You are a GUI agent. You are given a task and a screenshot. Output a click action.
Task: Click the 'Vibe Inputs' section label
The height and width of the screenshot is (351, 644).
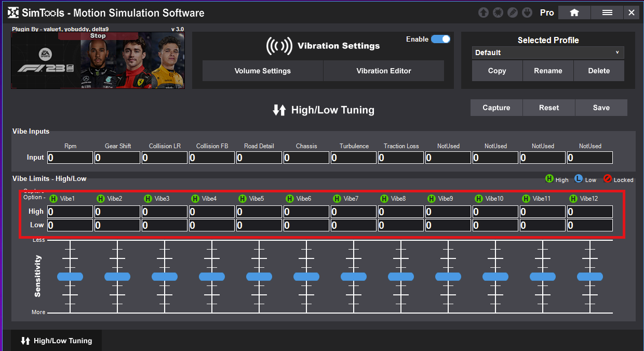31,132
